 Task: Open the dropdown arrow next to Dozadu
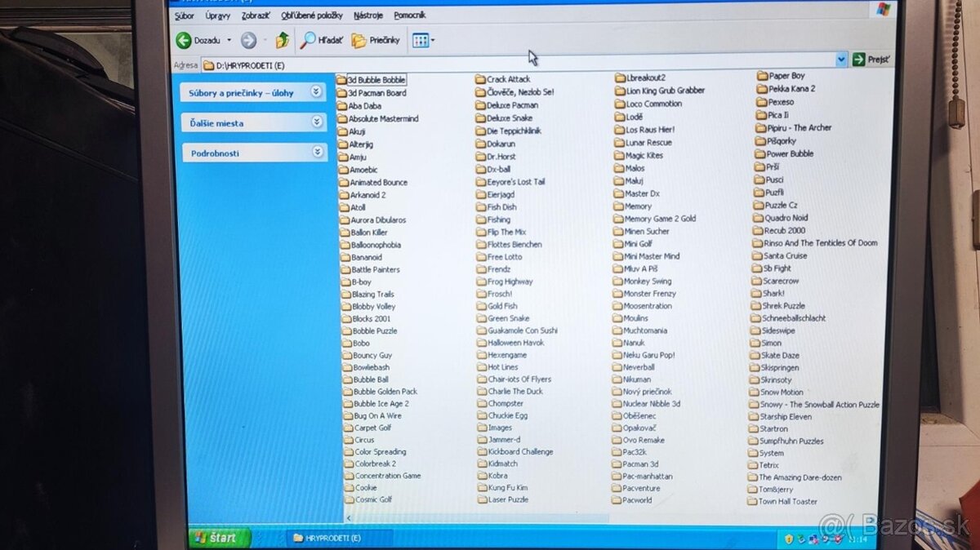[x=229, y=40]
